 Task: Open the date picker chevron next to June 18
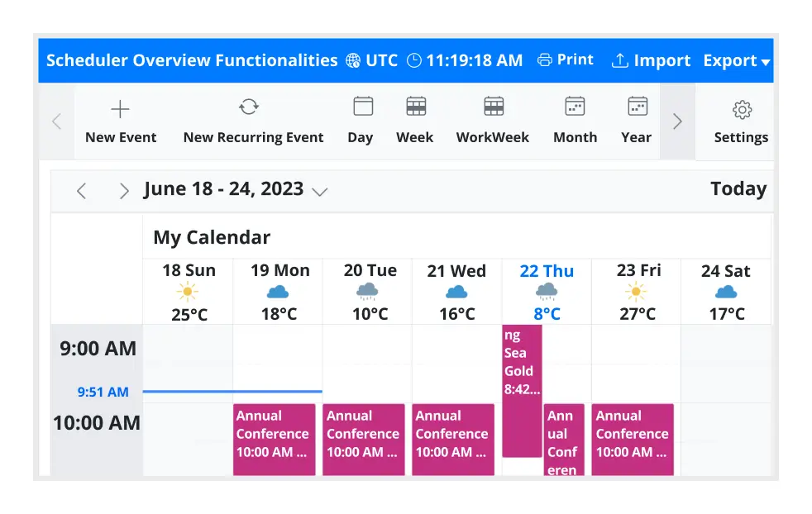[321, 190]
